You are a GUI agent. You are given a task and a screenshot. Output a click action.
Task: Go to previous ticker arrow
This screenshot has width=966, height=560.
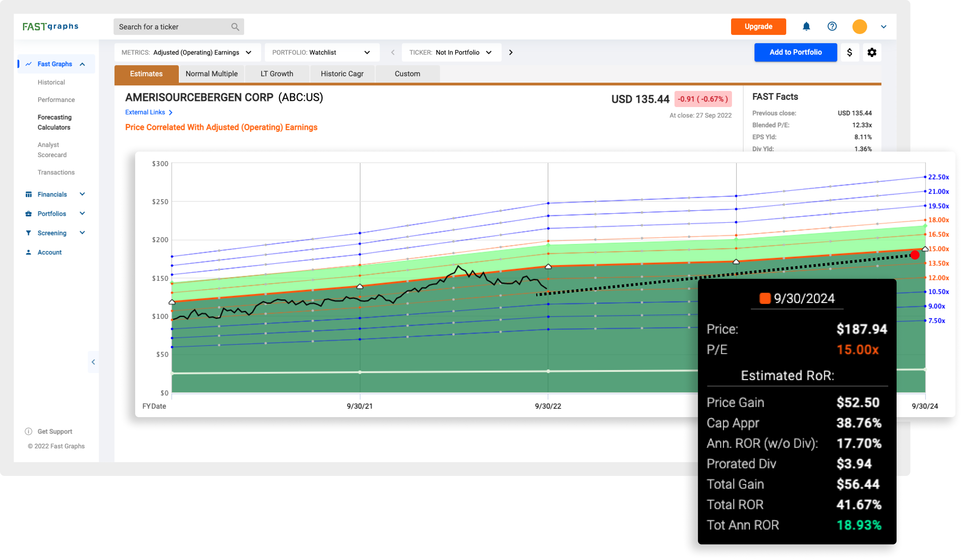pos(392,52)
